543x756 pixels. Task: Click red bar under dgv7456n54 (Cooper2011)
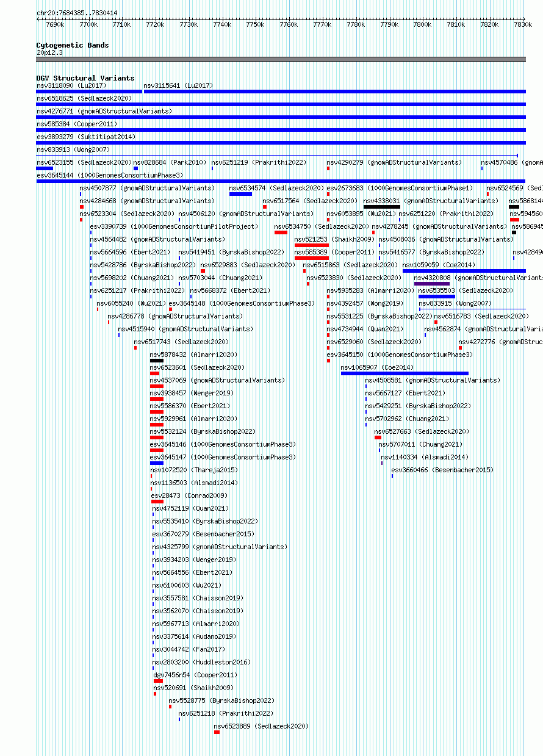pyautogui.click(x=158, y=681)
